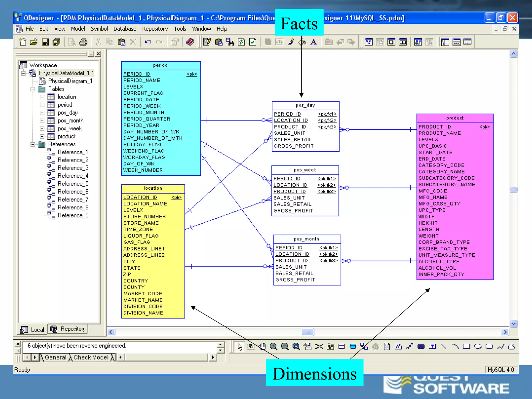The width and height of the screenshot is (532, 399).
Task: Click the Check Model checkmark icon
Action: click(252, 42)
